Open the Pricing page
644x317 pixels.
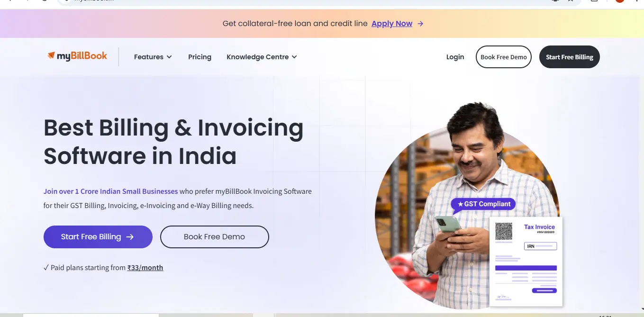[200, 57]
